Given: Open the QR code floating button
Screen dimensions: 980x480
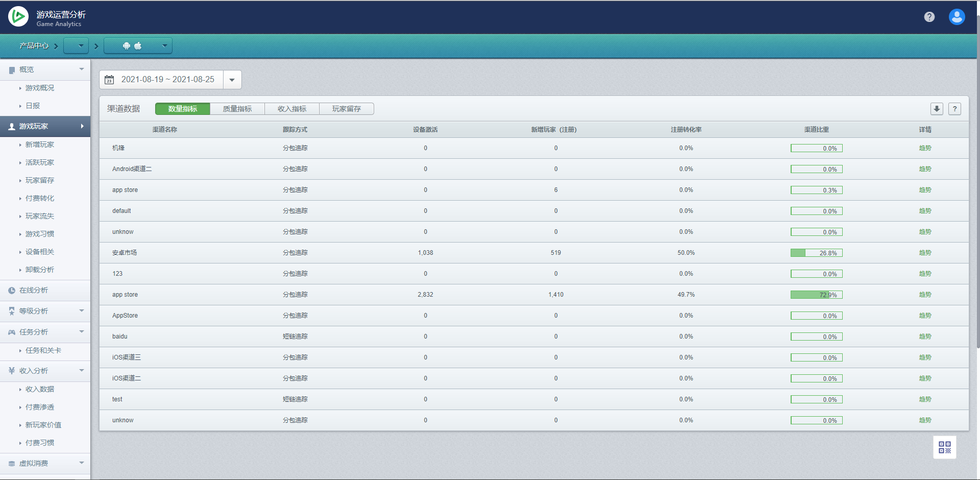Looking at the screenshot, I should [945, 447].
